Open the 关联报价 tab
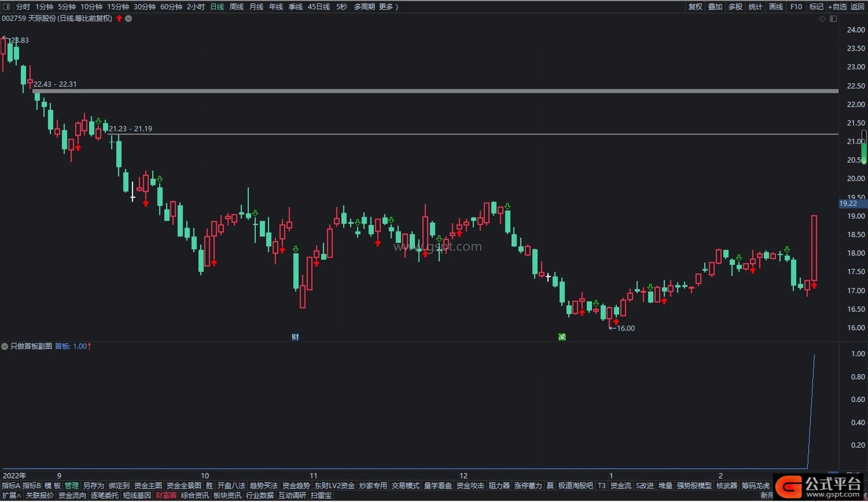Screen dimensions: 868x502 click(x=40, y=496)
